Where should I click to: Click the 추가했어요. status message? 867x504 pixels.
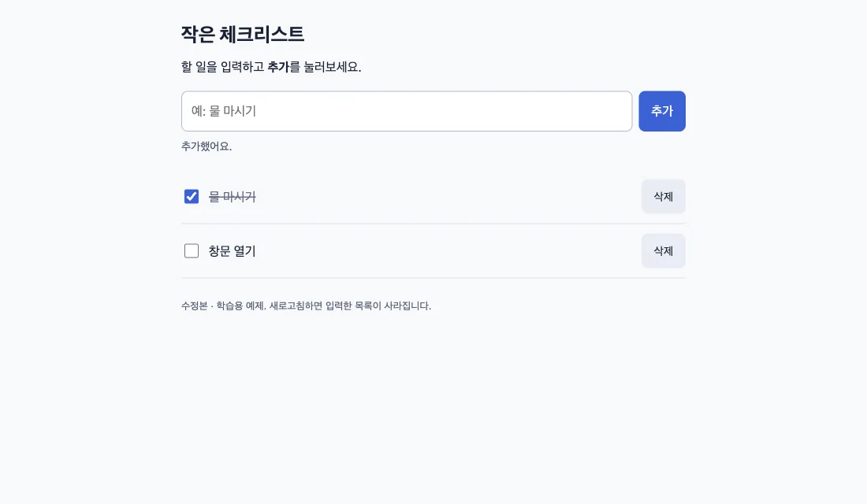[x=207, y=146]
